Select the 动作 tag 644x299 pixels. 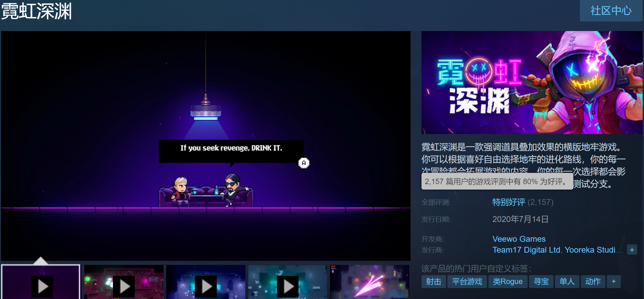coord(593,282)
